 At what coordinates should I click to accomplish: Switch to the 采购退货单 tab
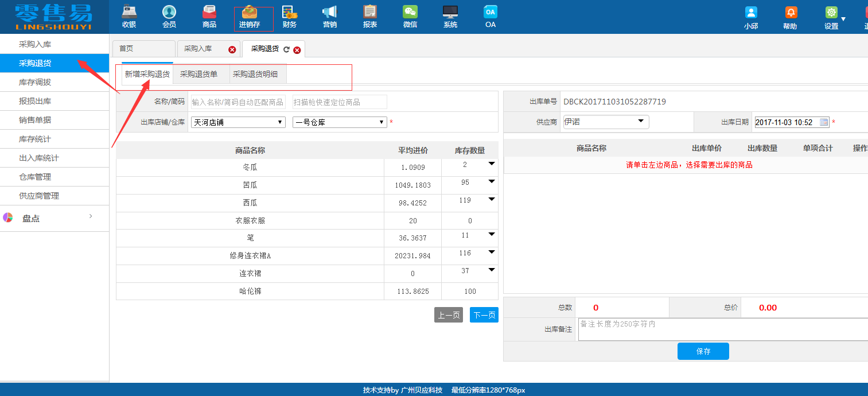pos(198,74)
